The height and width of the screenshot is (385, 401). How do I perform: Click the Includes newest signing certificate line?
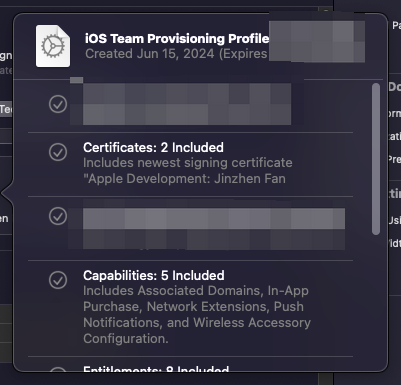(x=188, y=163)
